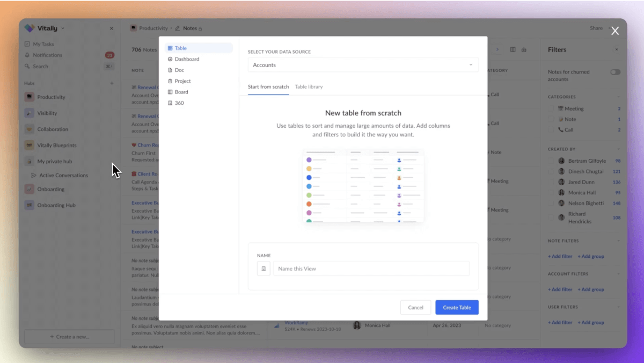Viewport: 644px width, 363px height.
Task: Check the Bertram Gilfoyle creator filter
Action: click(552, 160)
